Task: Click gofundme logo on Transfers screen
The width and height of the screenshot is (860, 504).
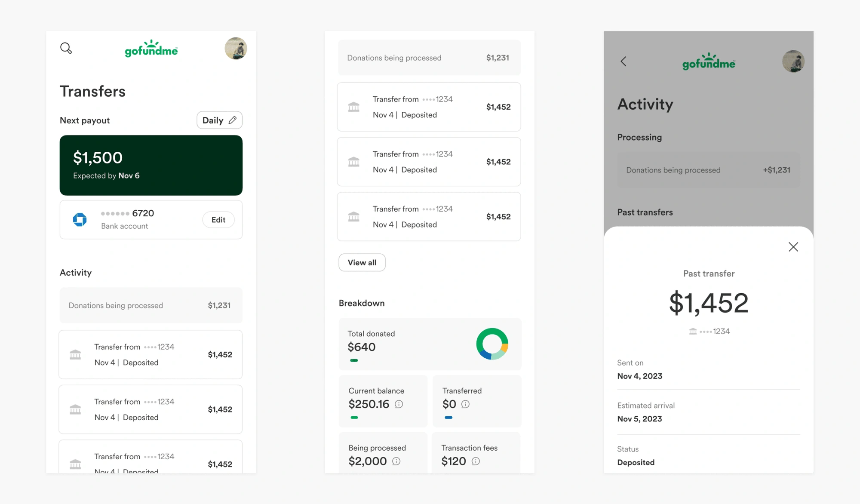Action: point(151,49)
